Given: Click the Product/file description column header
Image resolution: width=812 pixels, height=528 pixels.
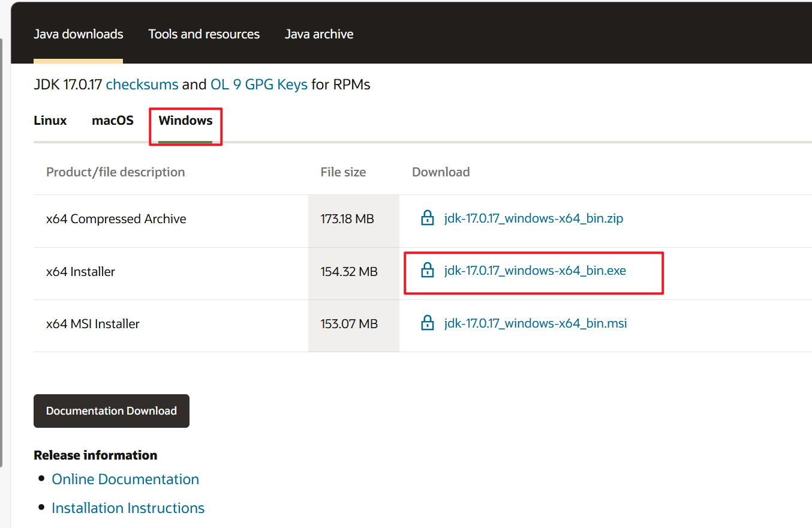Looking at the screenshot, I should [x=116, y=172].
